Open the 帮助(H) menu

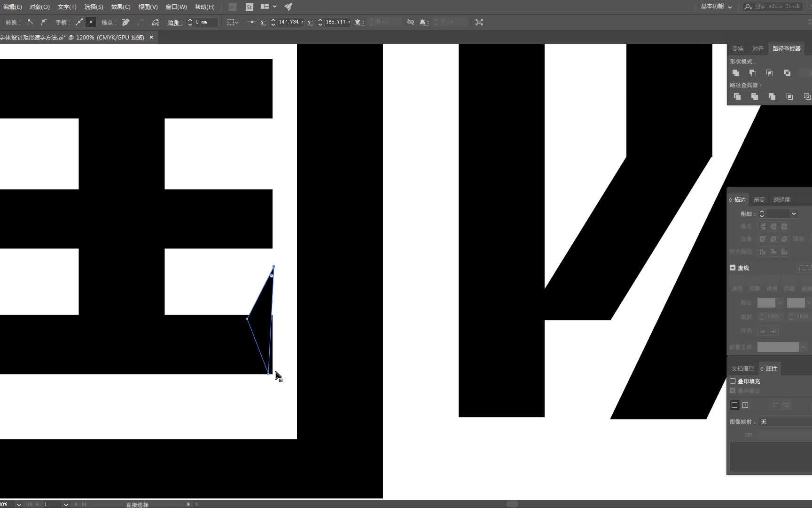tap(205, 7)
